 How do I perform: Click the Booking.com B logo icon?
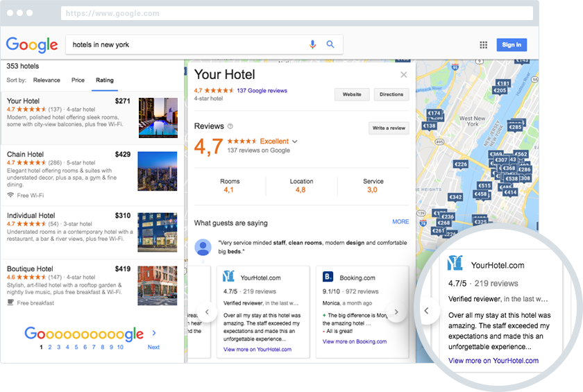click(x=328, y=277)
